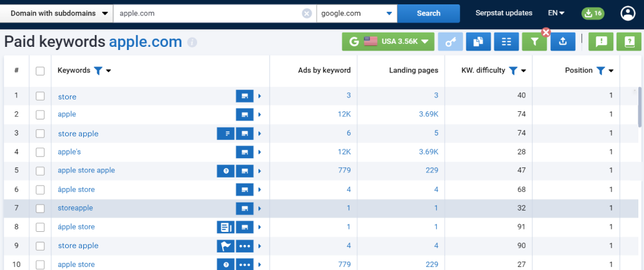Check the box for "apple's" row
The image size is (644, 270).
coord(40,152)
